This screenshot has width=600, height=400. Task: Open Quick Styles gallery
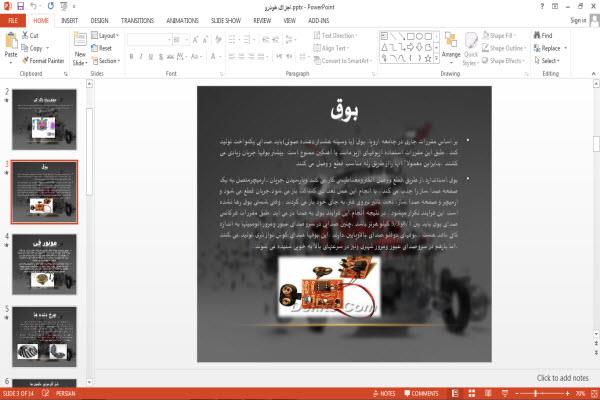click(x=470, y=49)
